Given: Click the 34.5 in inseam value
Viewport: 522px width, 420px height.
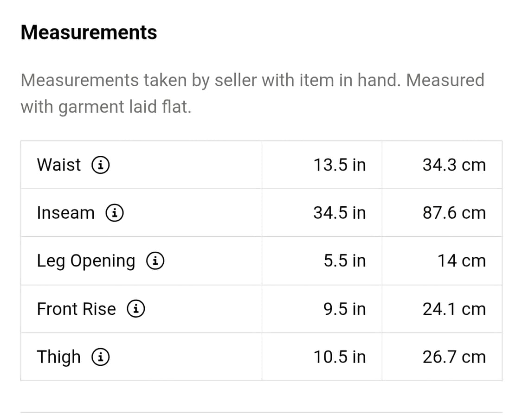Looking at the screenshot, I should pyautogui.click(x=340, y=213).
